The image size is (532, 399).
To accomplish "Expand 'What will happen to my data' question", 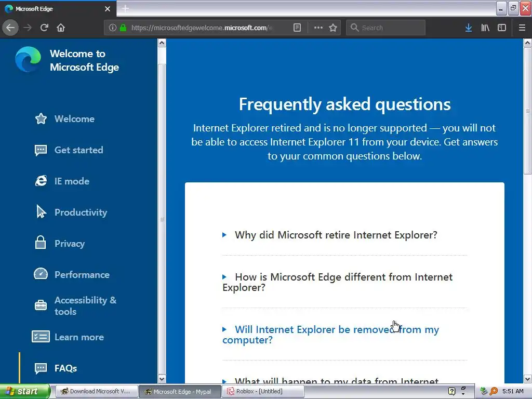I will (x=331, y=381).
